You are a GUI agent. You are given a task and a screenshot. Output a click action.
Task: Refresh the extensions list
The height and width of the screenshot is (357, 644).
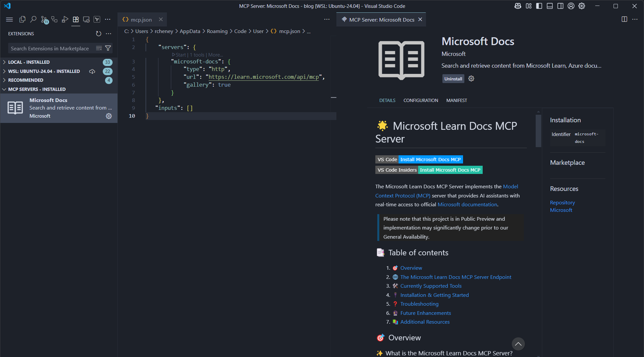[99, 34]
